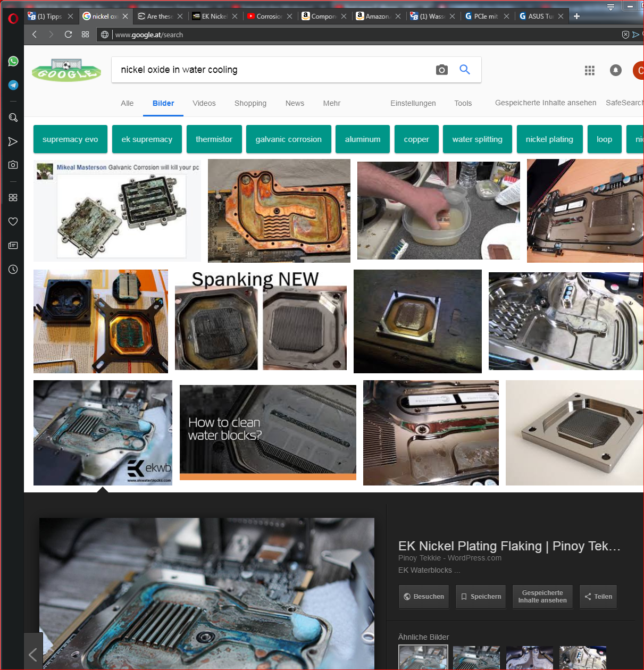Switch to the ASUS Tu tab
The width and height of the screenshot is (644, 670).
pyautogui.click(x=541, y=16)
